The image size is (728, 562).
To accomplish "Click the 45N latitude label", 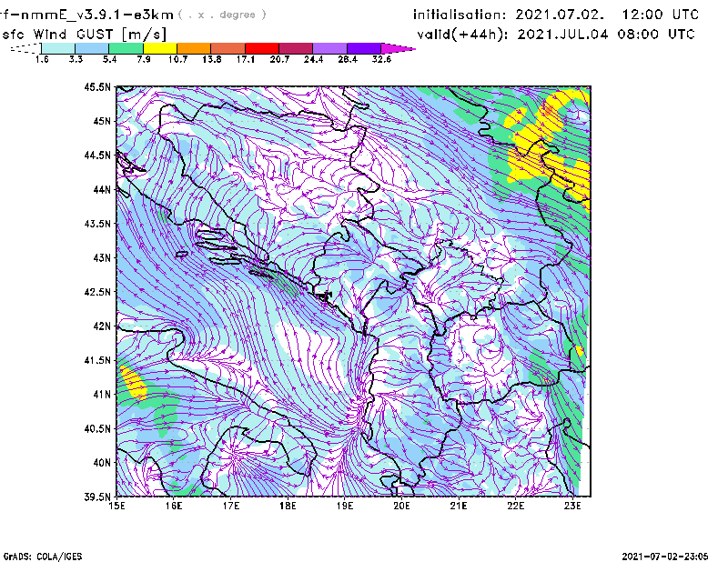I will click(102, 121).
